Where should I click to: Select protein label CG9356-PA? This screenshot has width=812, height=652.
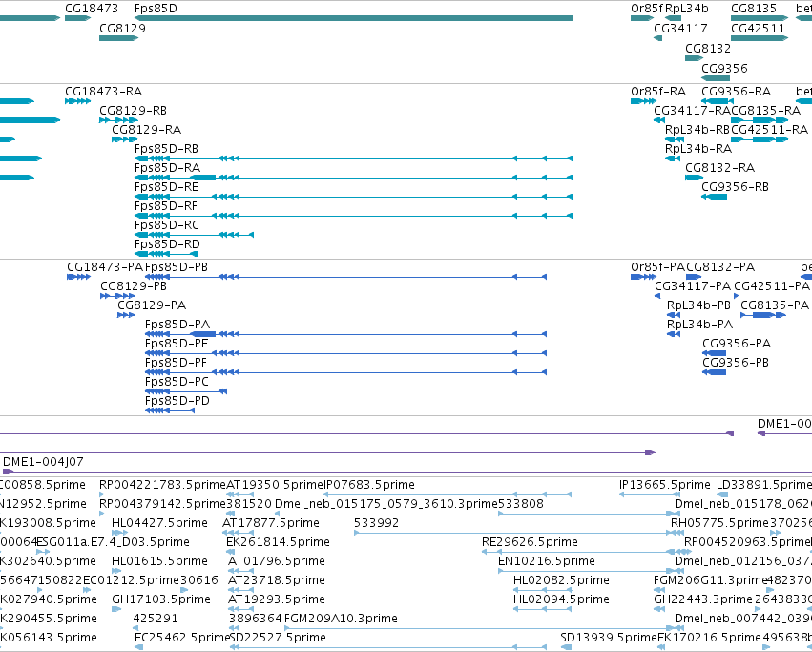[x=737, y=345]
